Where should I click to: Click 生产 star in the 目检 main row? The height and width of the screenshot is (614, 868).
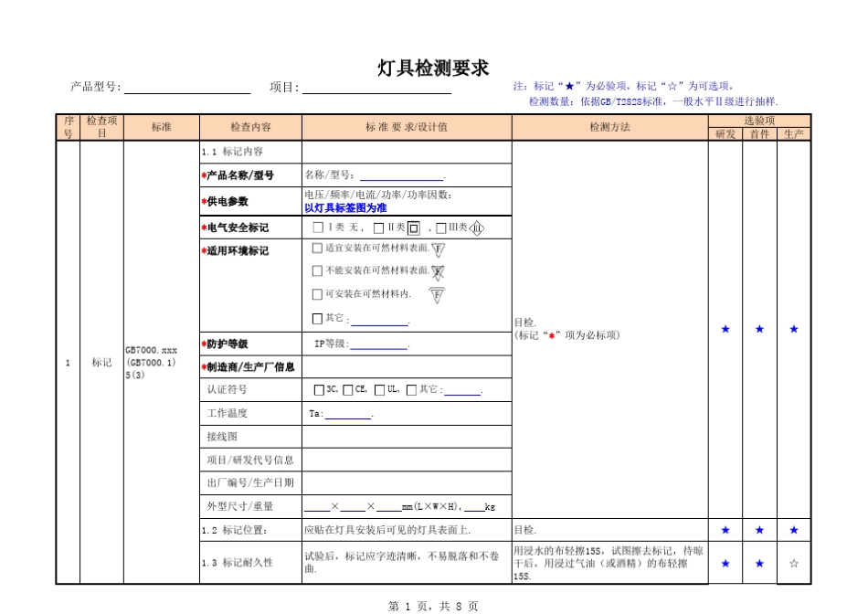794,330
